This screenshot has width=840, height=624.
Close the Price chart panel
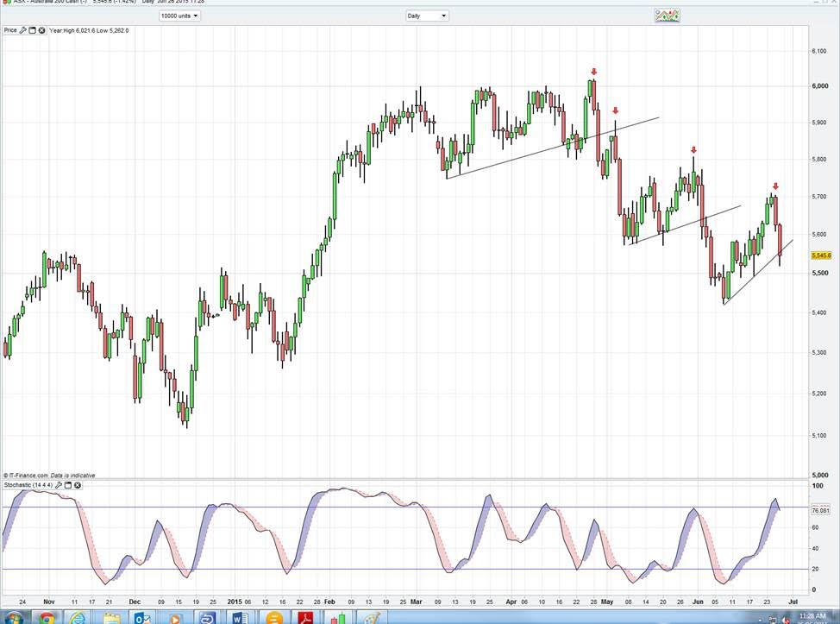coord(41,30)
